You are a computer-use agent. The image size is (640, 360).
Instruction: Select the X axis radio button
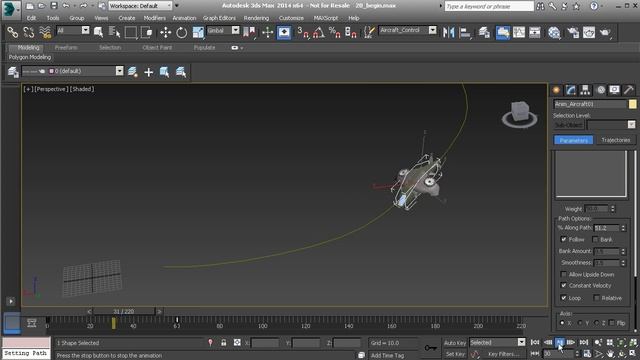point(562,323)
